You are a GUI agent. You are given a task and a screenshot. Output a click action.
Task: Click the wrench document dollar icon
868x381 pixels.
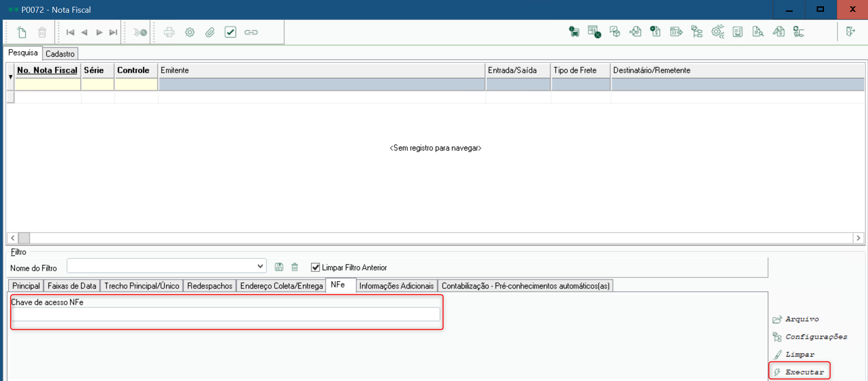pyautogui.click(x=779, y=31)
